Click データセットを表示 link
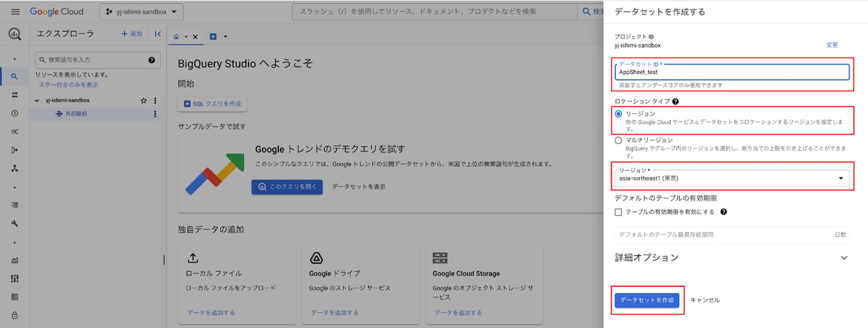Viewport: 868px width, 328px height. click(359, 186)
